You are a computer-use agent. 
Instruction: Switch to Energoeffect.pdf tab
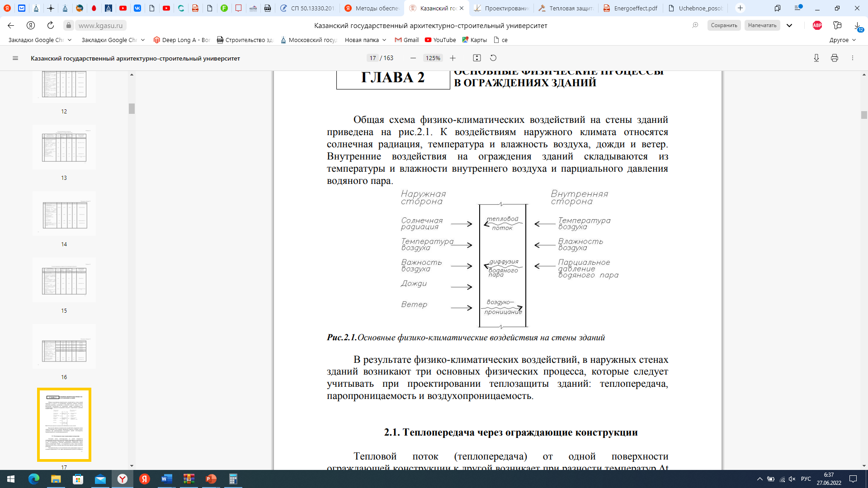631,8
